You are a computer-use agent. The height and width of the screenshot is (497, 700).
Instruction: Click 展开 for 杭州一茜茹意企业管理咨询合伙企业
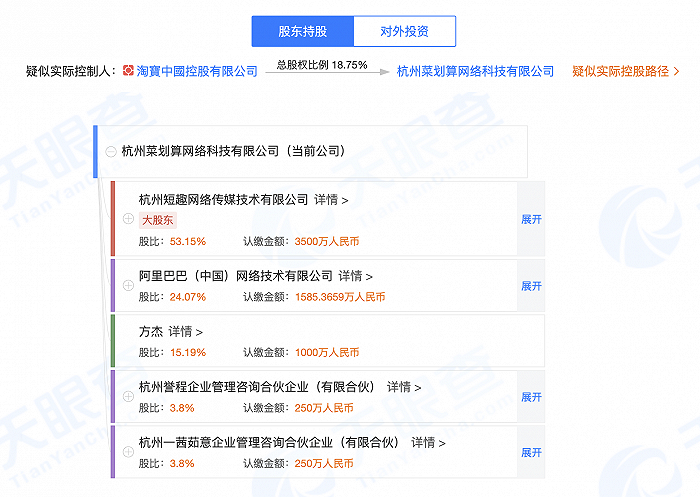(x=531, y=452)
